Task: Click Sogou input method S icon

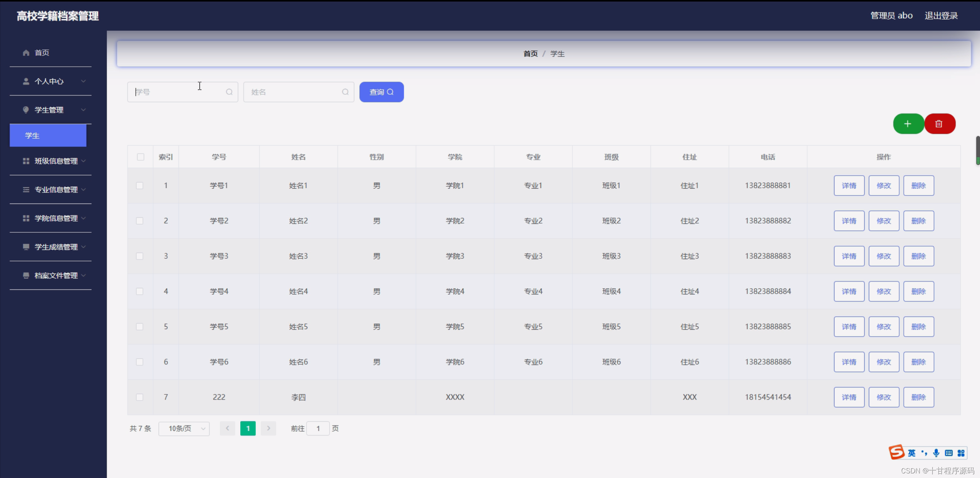Action: point(896,452)
